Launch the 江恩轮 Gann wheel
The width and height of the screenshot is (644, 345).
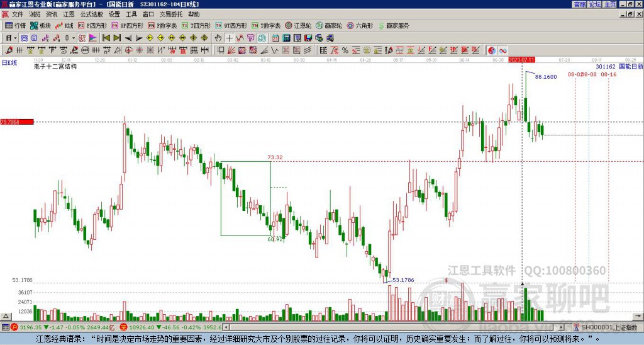[x=299, y=25]
